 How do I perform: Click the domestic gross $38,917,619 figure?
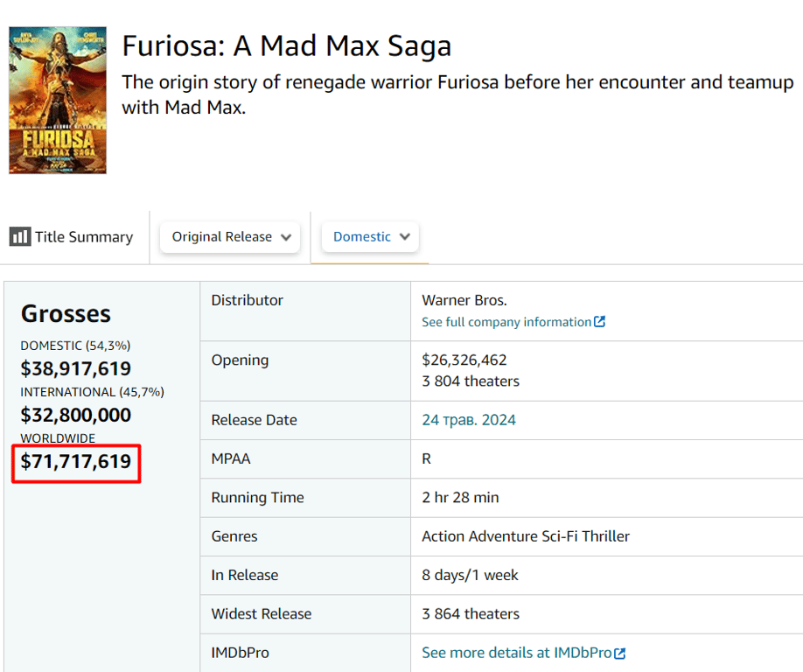(x=76, y=368)
